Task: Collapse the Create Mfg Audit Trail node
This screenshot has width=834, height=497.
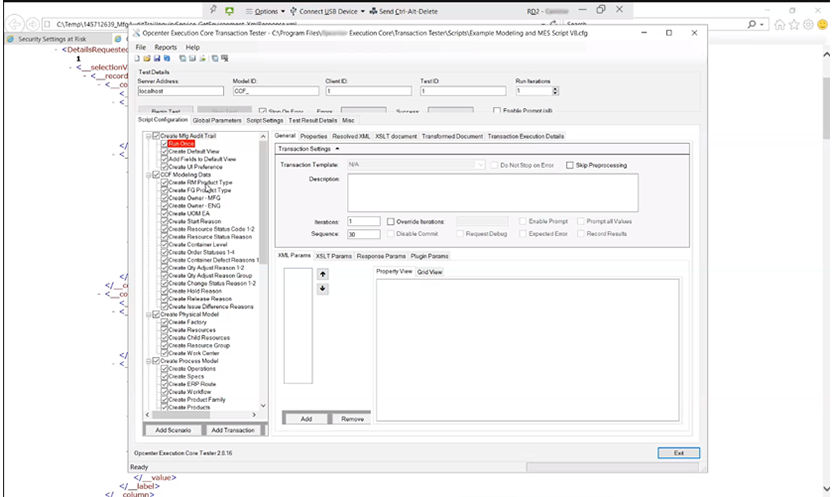Action: click(149, 135)
